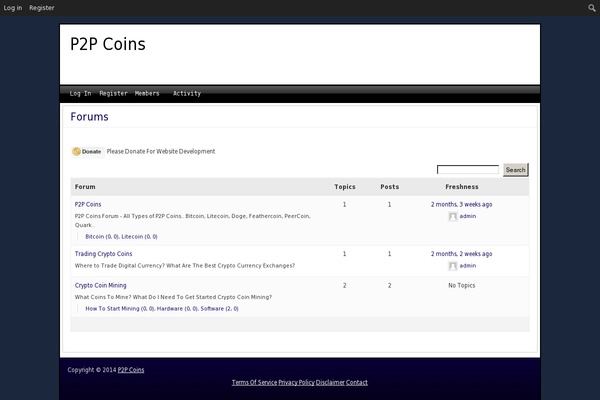Click the Search button

[515, 170]
